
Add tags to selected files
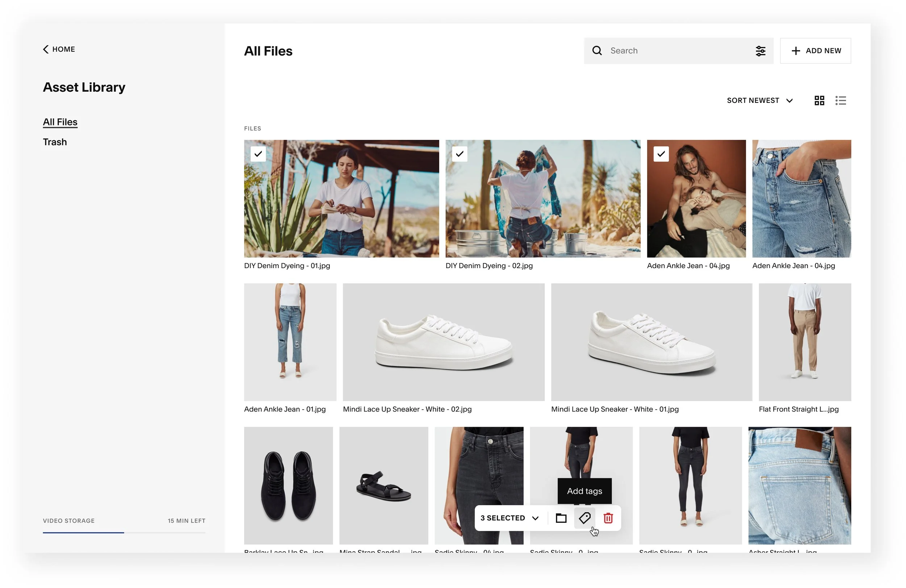click(x=584, y=518)
